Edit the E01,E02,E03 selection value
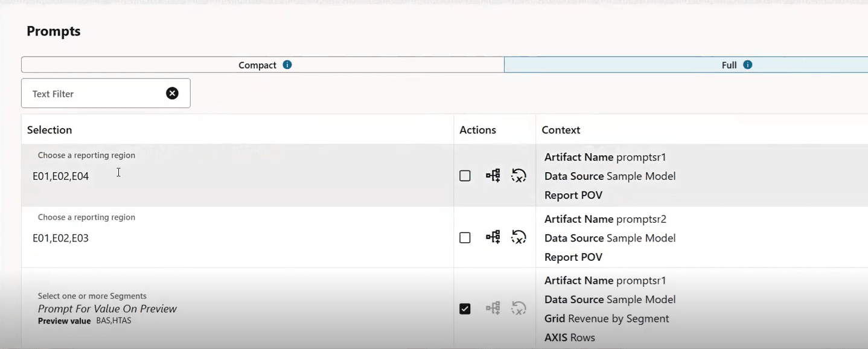868x349 pixels. 61,238
